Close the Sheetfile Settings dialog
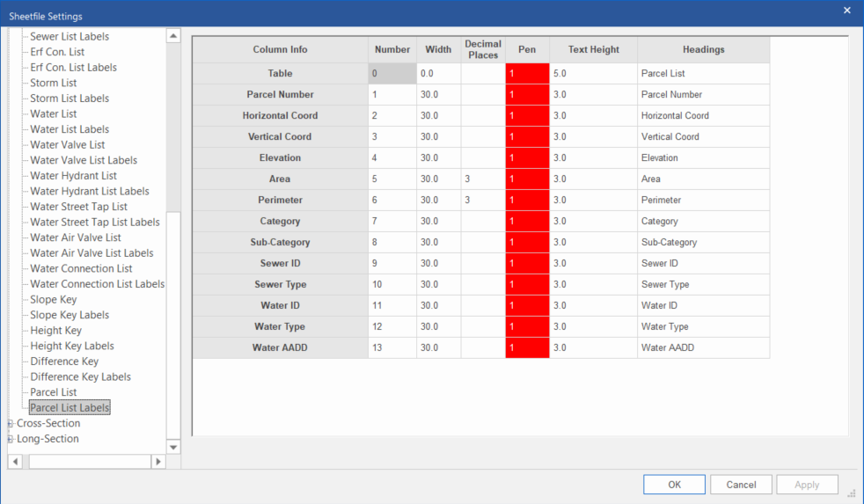The width and height of the screenshot is (864, 504). [846, 11]
